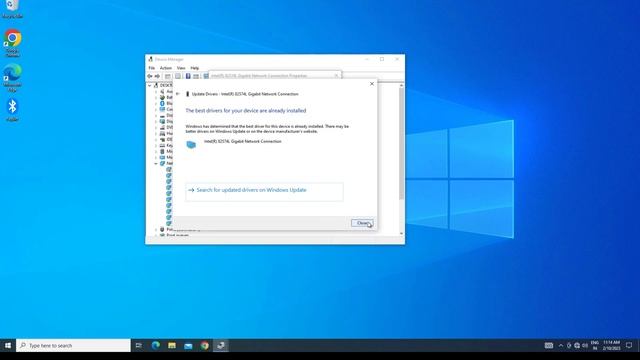
Task: Click the Device Manager scrollbar down arrow
Action: click(402, 233)
